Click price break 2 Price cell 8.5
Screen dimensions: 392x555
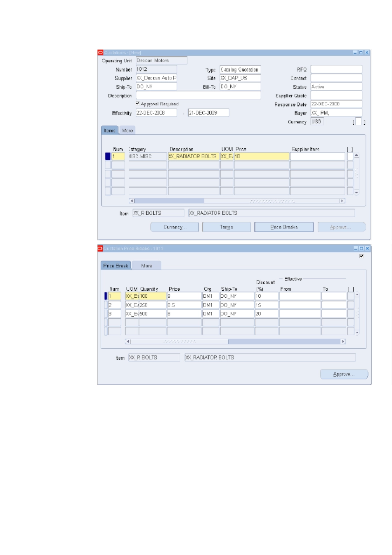click(184, 305)
